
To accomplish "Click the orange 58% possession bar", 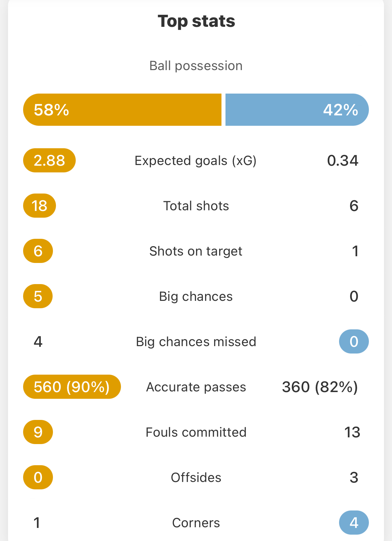I will (x=122, y=110).
